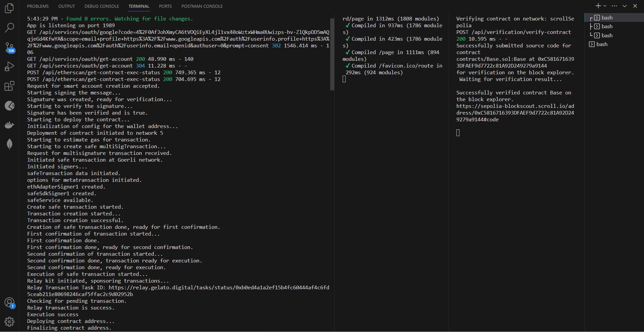Viewport: 644px width, 332px height.
Task: Open the Docker whale icon view
Action: coord(9,125)
